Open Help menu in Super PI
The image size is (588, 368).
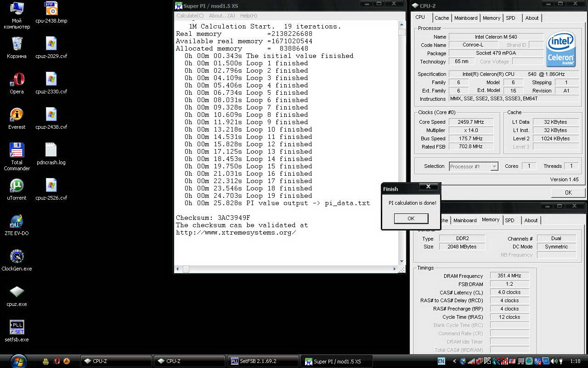click(249, 16)
